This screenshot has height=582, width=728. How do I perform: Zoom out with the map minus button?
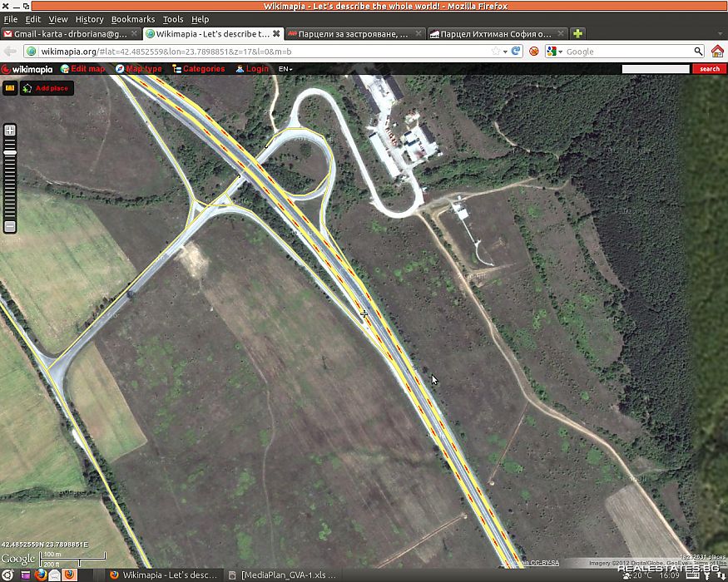point(10,226)
